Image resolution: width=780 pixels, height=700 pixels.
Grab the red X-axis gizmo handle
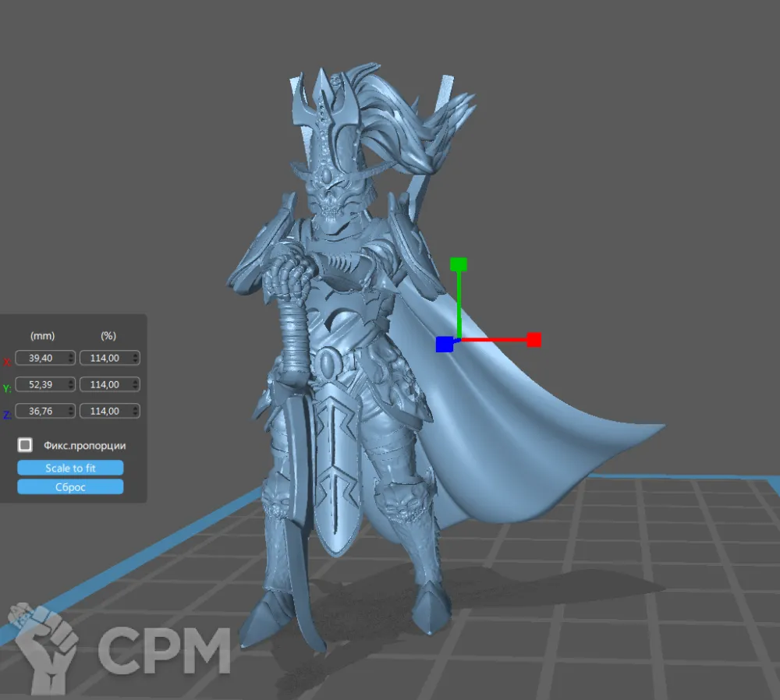click(534, 340)
